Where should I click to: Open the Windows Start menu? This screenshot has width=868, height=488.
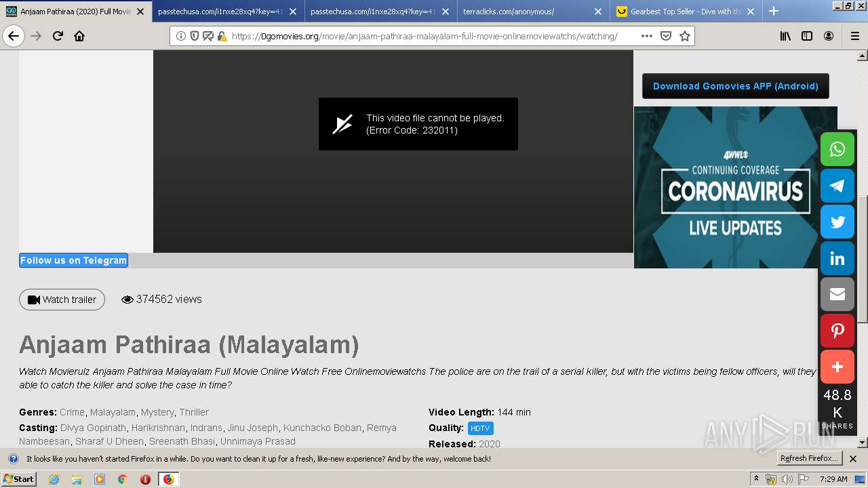click(x=19, y=479)
